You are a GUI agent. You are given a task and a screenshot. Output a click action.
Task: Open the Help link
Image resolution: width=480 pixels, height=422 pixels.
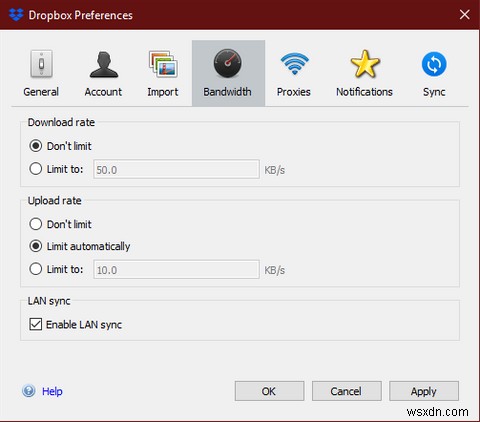(52, 391)
